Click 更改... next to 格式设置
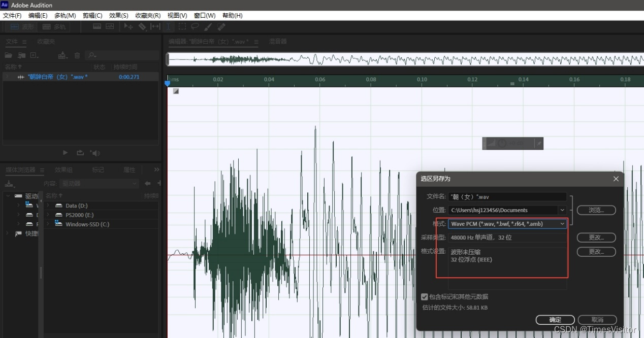 click(596, 252)
